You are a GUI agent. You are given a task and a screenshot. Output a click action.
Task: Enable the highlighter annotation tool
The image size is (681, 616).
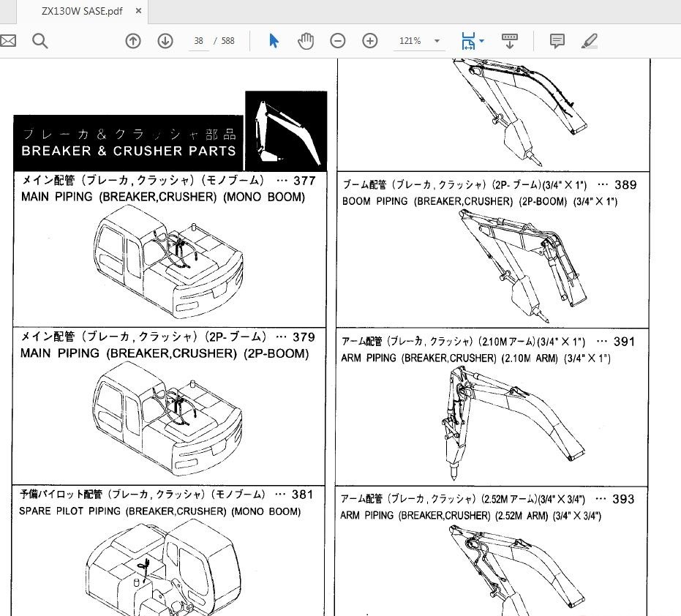pos(590,40)
